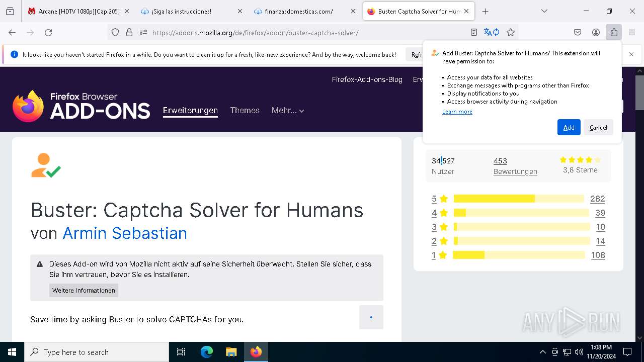Click the Firefox Add-ons logo

point(82,106)
